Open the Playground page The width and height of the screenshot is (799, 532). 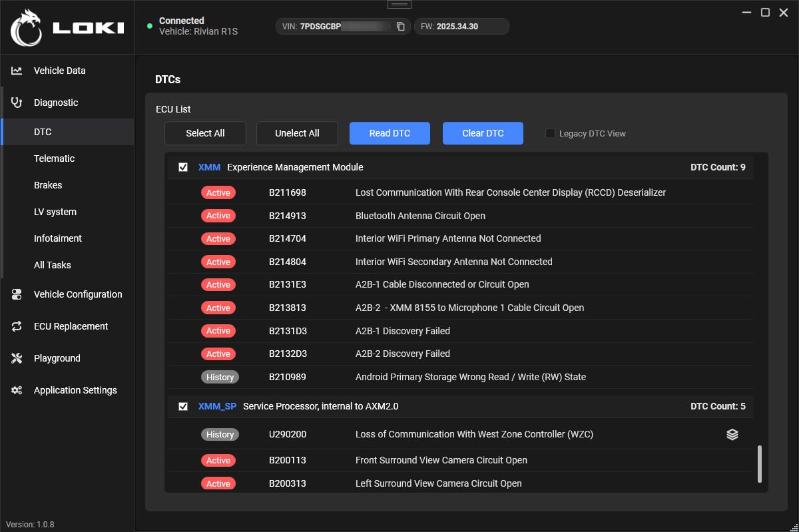click(67, 358)
